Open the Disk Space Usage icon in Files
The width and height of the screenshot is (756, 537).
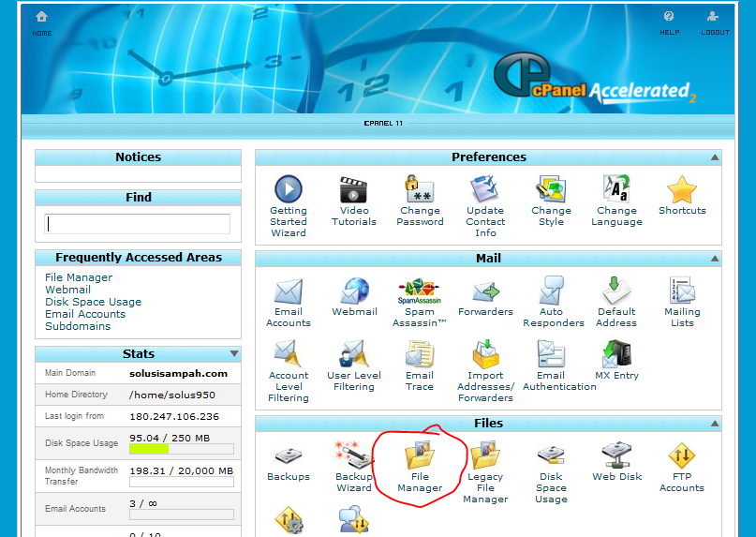point(551,455)
